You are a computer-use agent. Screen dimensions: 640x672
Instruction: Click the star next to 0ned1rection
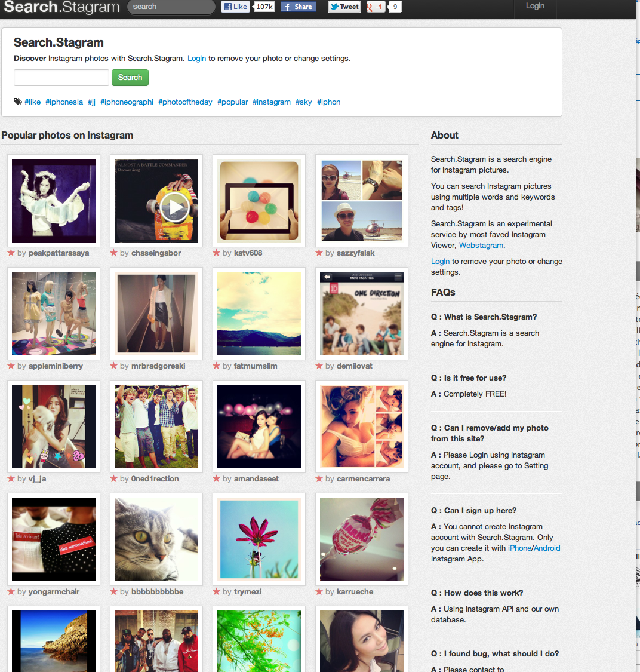(x=113, y=478)
